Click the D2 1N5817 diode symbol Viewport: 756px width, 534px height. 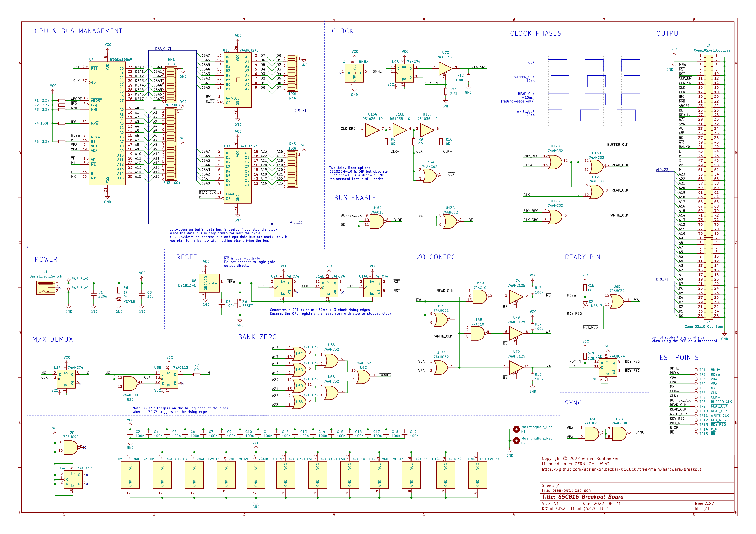tap(585, 303)
